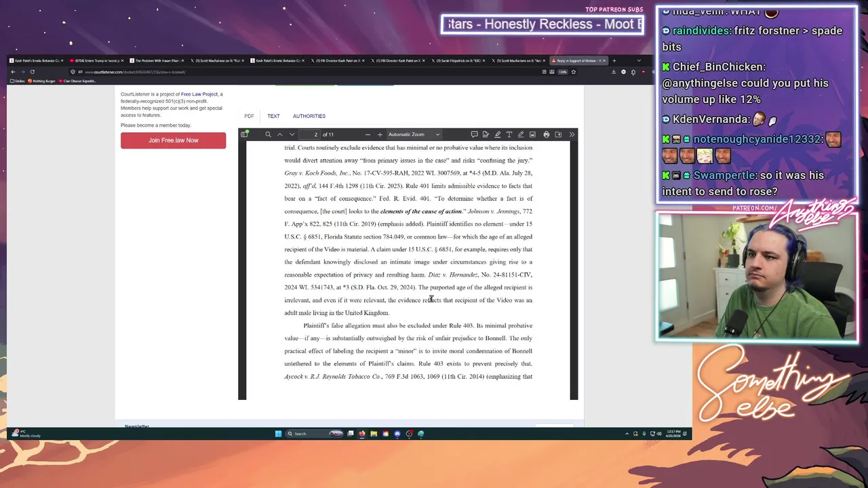Zoom in with the plus button
Image resolution: width=868 pixels, height=488 pixels.
click(380, 134)
